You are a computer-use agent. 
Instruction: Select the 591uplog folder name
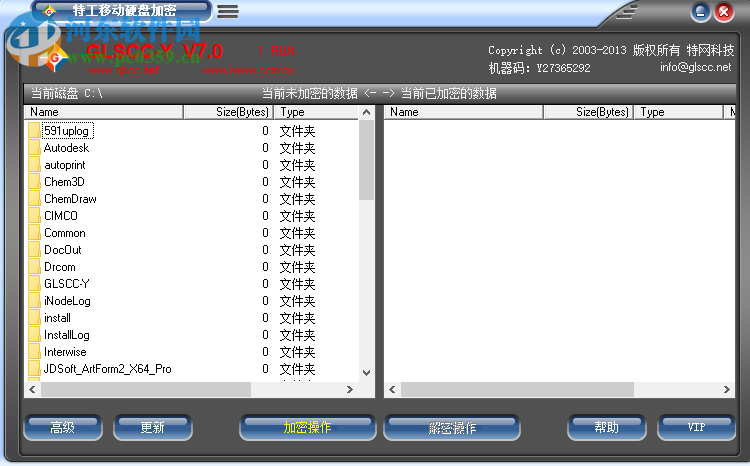coord(67,131)
